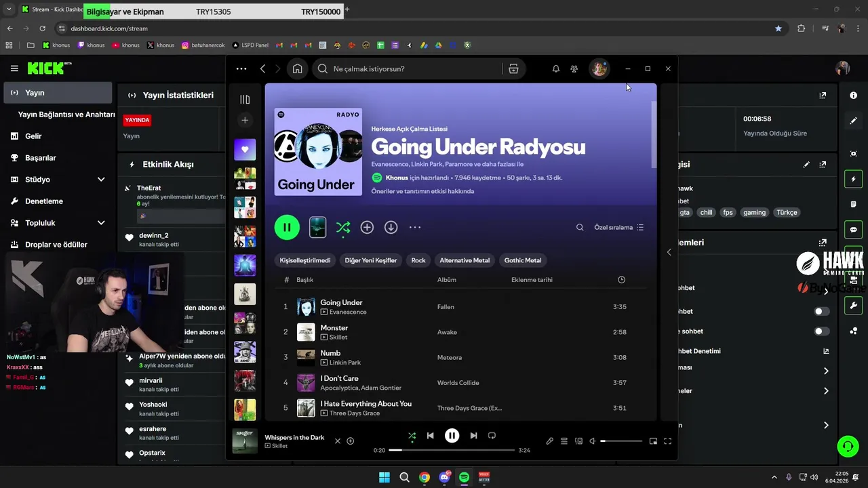Viewport: 868px width, 488px height.
Task: Enter Spotify full screen mode
Action: (667, 441)
